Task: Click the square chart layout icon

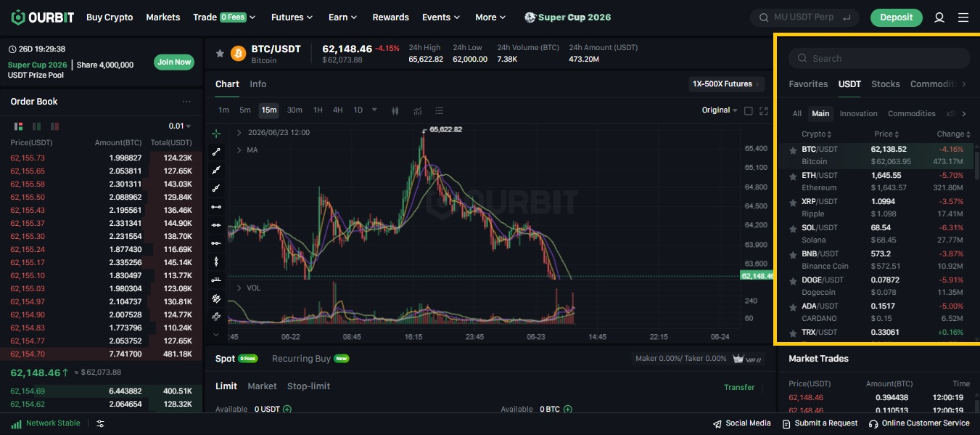Action: [749, 110]
